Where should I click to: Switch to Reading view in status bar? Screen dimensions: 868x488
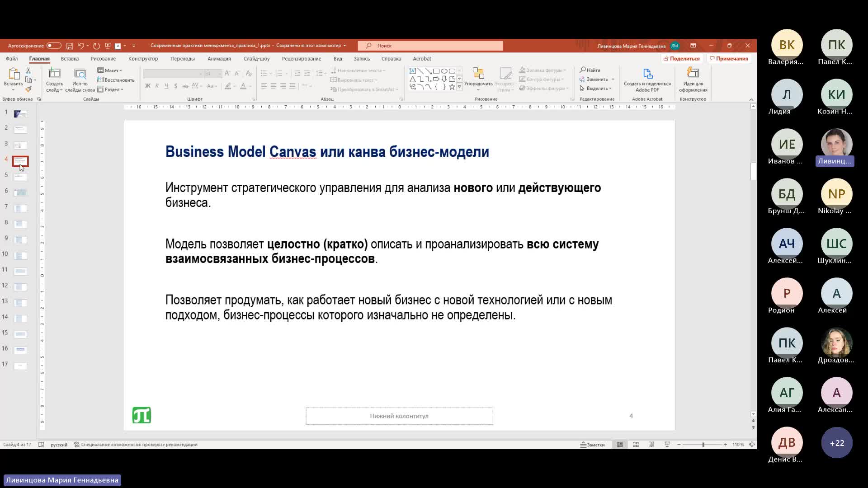pos(651,445)
